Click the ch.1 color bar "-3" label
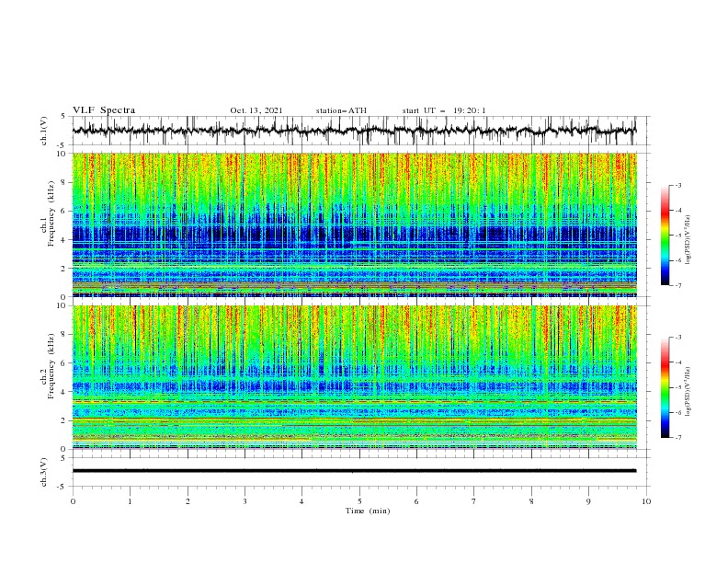 pos(677,185)
